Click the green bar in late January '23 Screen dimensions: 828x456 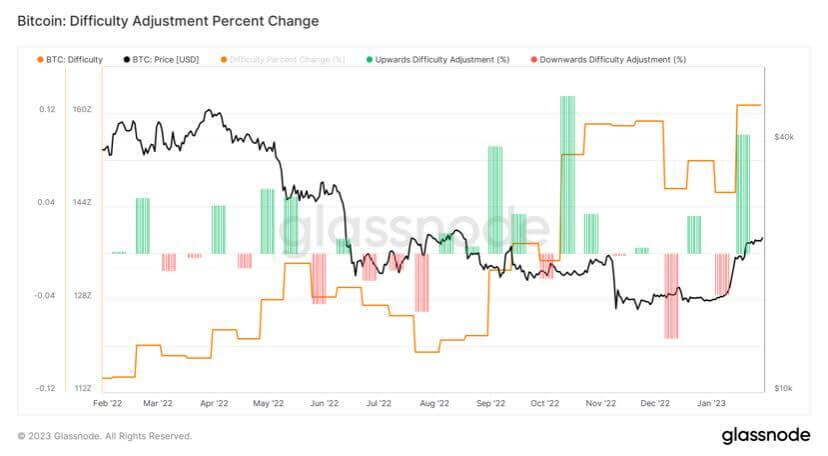(x=743, y=194)
